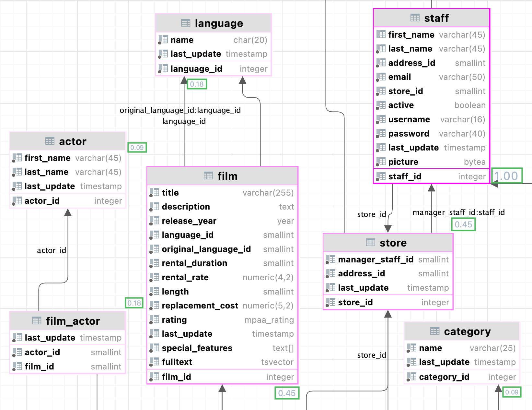Click the actor_id relationship label
Image resolution: width=532 pixels, height=410 pixels.
pyautogui.click(x=52, y=250)
